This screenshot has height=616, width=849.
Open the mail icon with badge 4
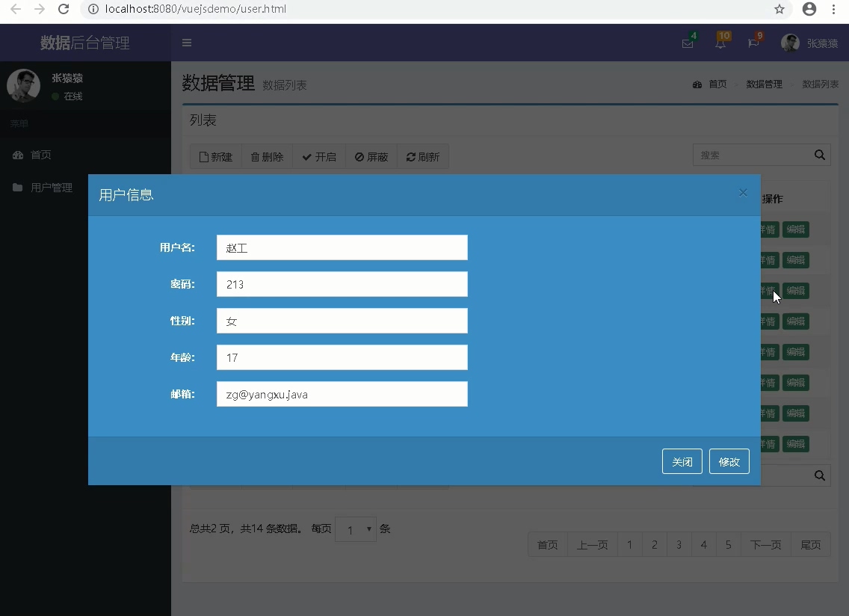[688, 43]
